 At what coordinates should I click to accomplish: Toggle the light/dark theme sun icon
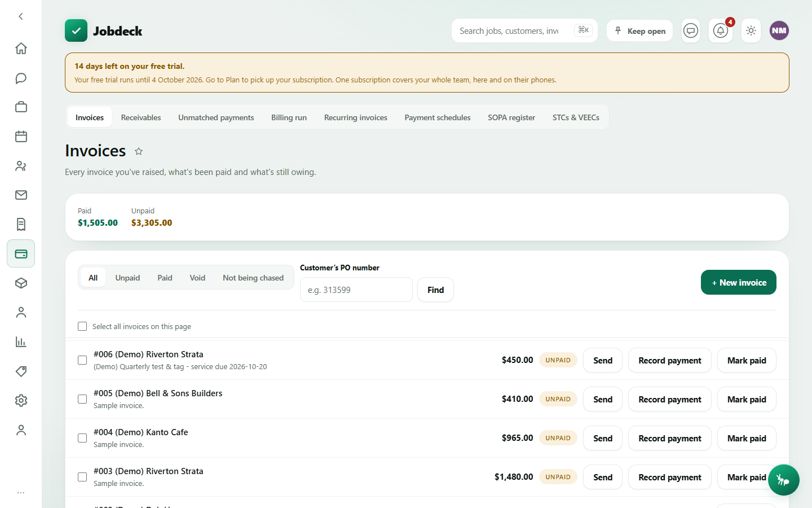click(x=751, y=30)
